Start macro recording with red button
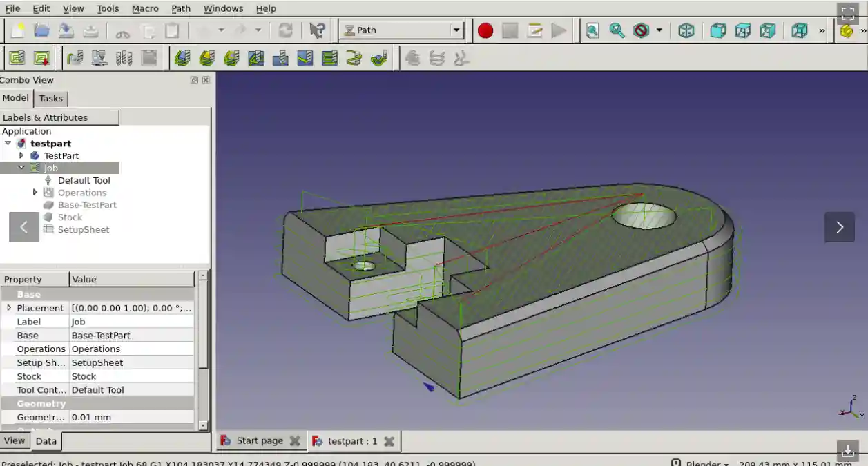Screen dimensions: 868x466 [485, 30]
